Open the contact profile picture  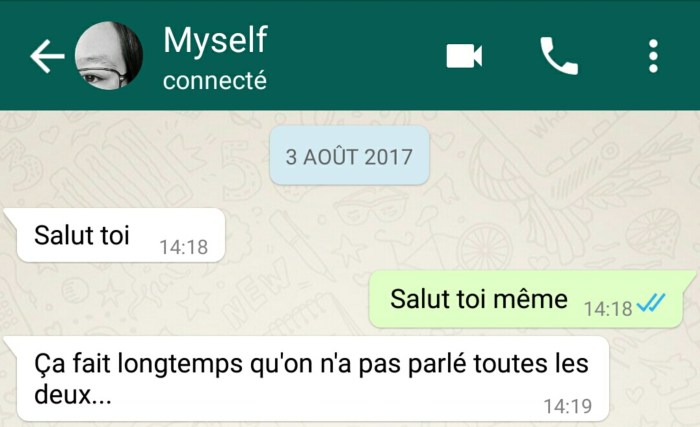click(109, 56)
